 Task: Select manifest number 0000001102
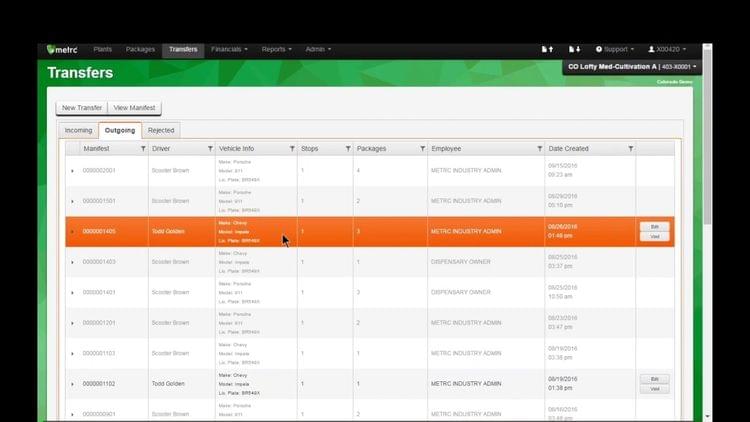[99, 384]
